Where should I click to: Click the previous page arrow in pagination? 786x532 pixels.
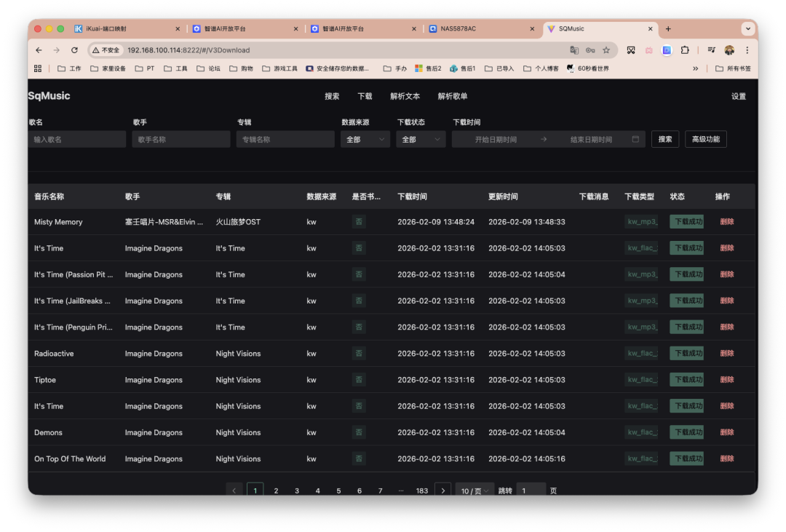tap(234, 490)
